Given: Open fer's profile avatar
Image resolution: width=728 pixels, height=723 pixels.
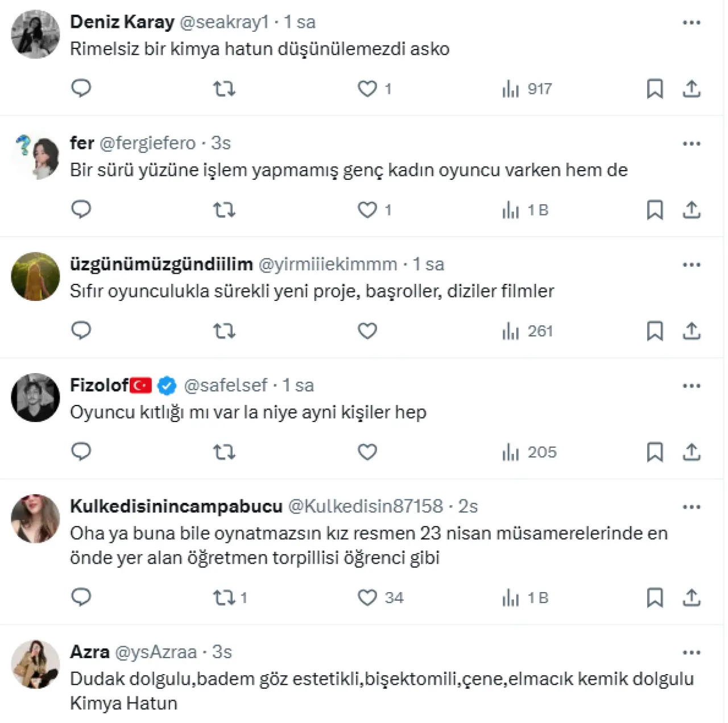Looking at the screenshot, I should point(35,155).
